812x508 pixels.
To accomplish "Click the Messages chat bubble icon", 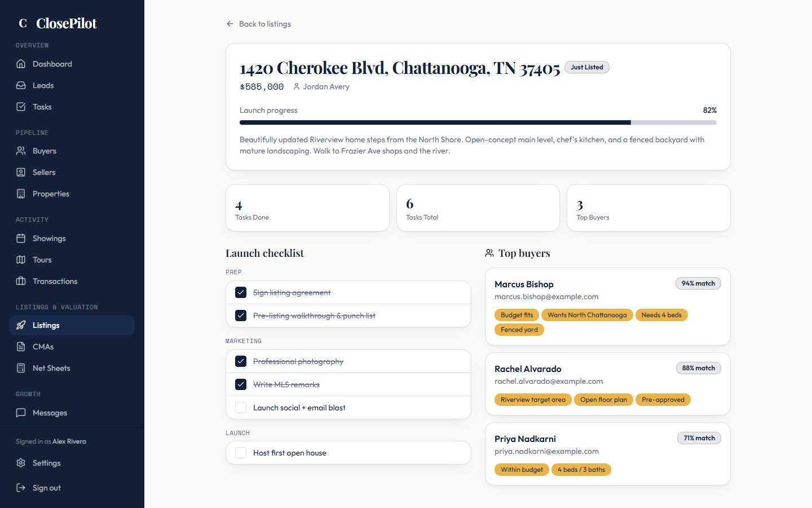I will coord(21,413).
